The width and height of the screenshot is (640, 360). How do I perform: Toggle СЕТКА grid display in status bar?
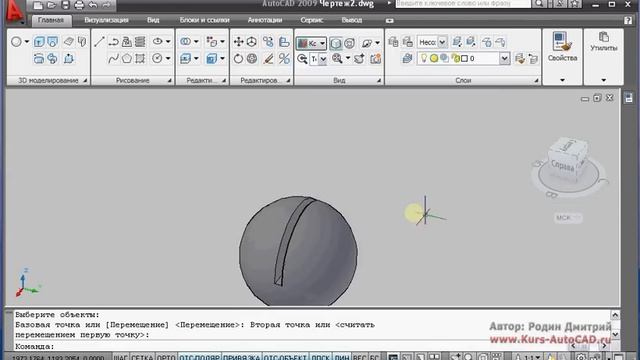pyautogui.click(x=142, y=357)
